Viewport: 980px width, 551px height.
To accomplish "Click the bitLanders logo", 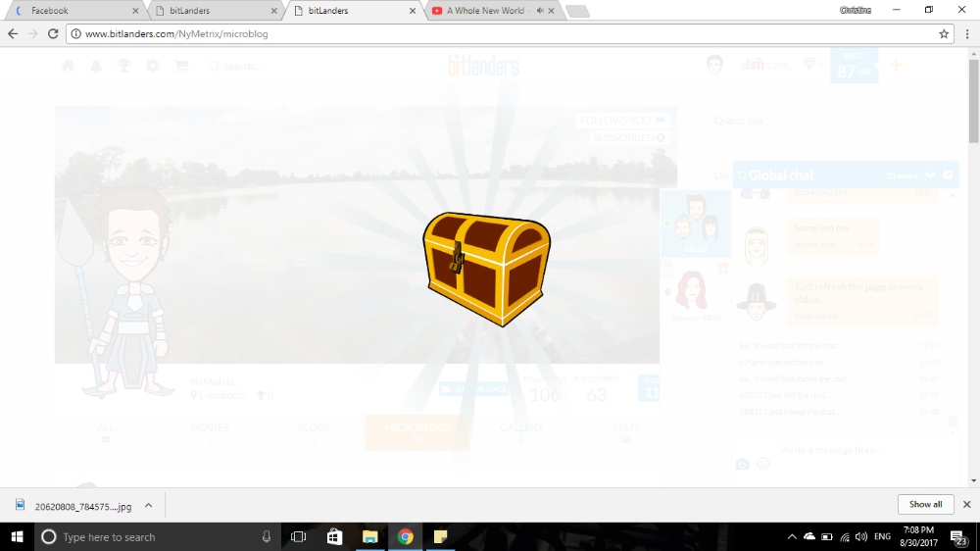I will 484,66.
